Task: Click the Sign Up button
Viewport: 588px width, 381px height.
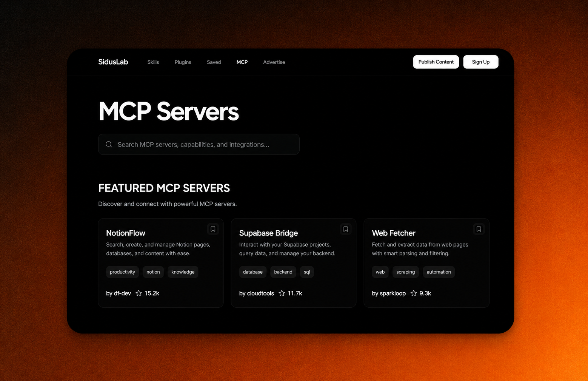Action: [481, 62]
